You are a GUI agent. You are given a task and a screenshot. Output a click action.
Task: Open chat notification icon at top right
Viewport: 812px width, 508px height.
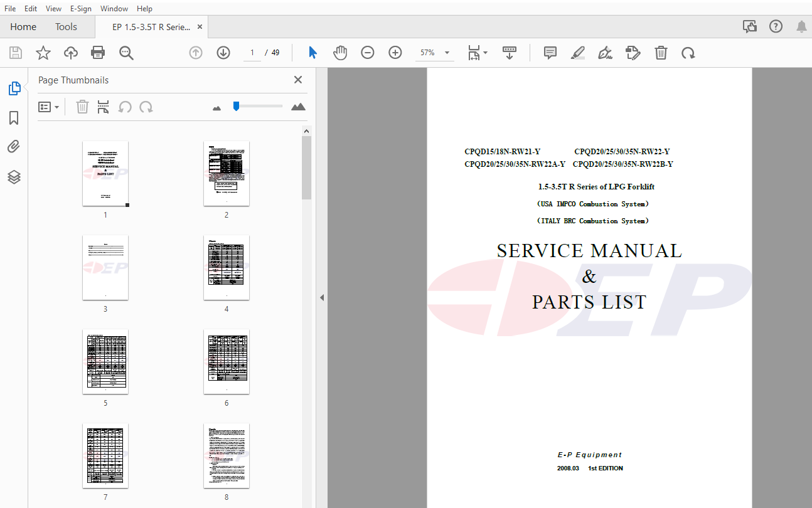(x=749, y=26)
